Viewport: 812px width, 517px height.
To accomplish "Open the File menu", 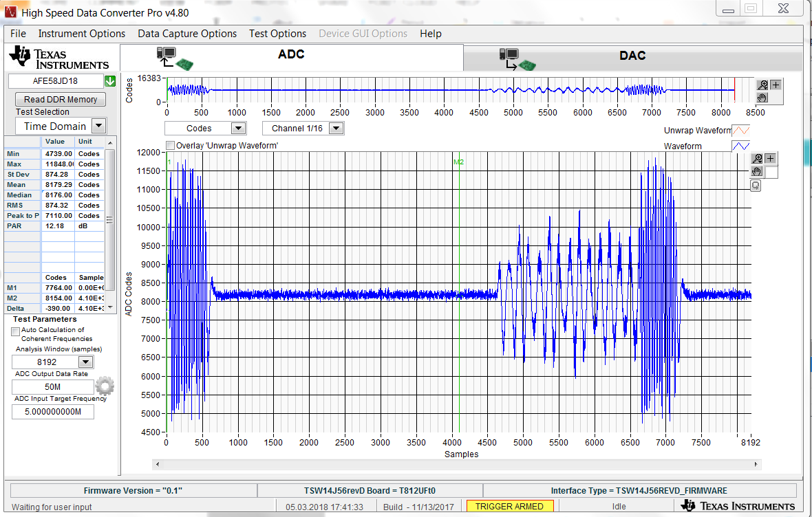I will coord(18,34).
